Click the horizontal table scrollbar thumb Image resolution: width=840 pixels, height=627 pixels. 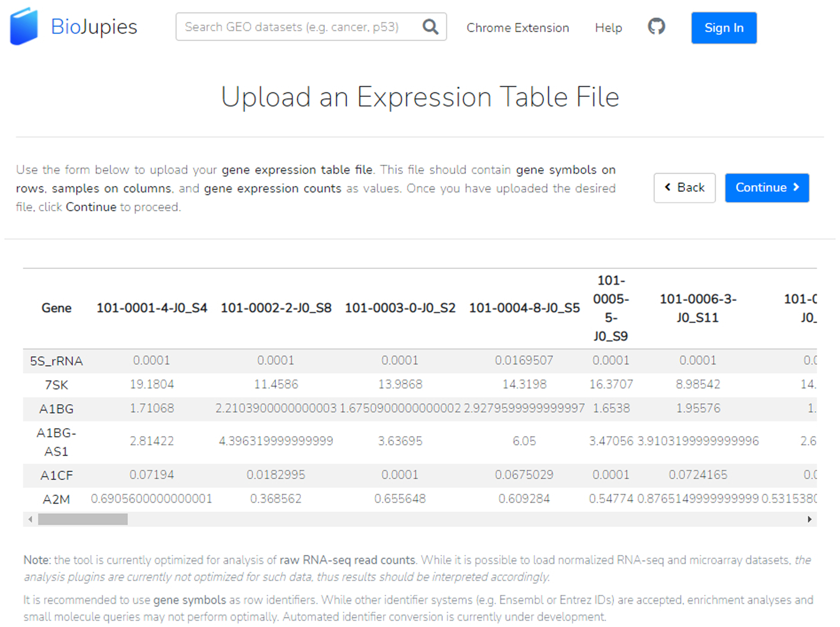pyautogui.click(x=83, y=519)
